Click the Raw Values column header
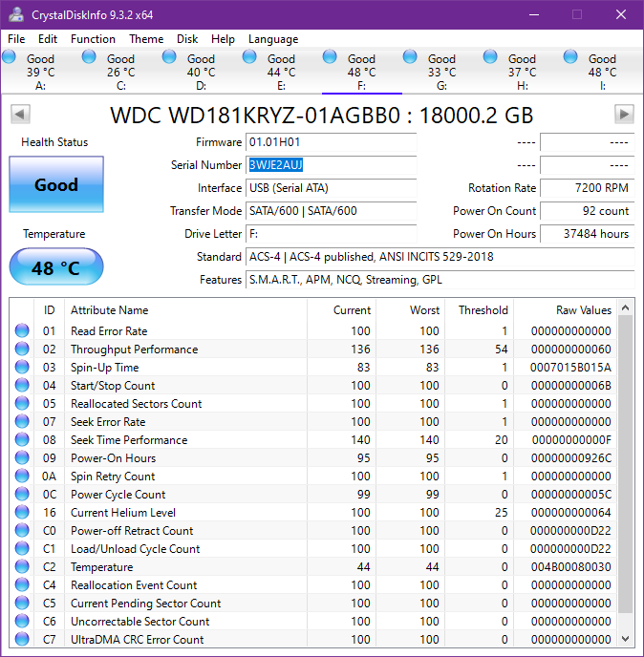 click(583, 310)
